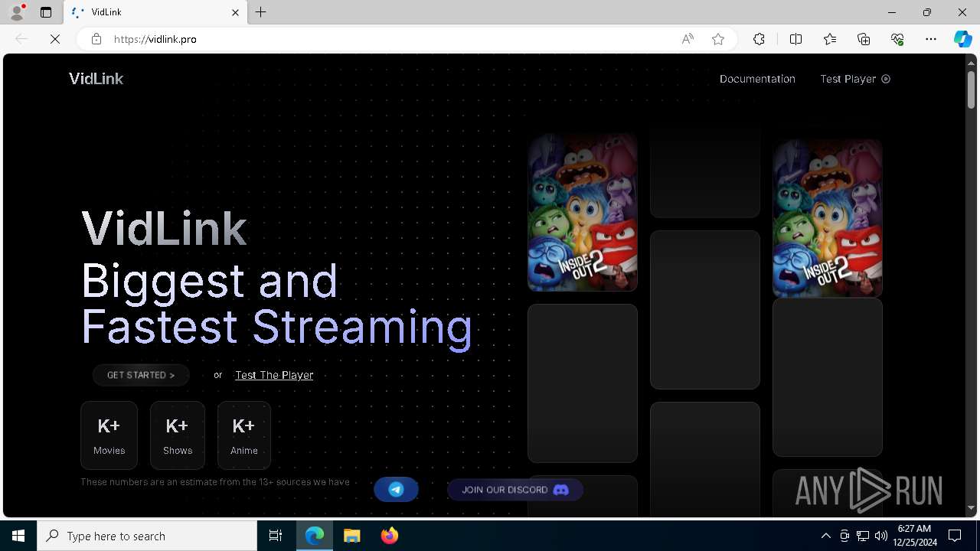Open first Inside Out 2 poster

(583, 212)
